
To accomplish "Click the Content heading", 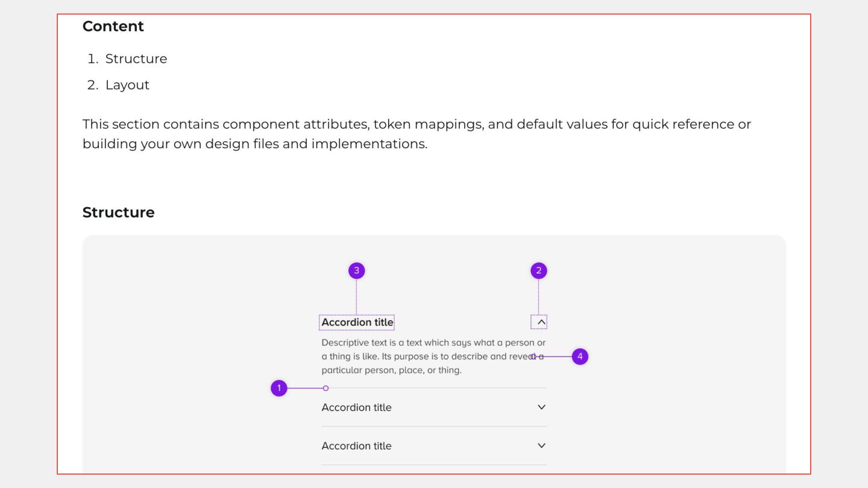I will pos(113,27).
